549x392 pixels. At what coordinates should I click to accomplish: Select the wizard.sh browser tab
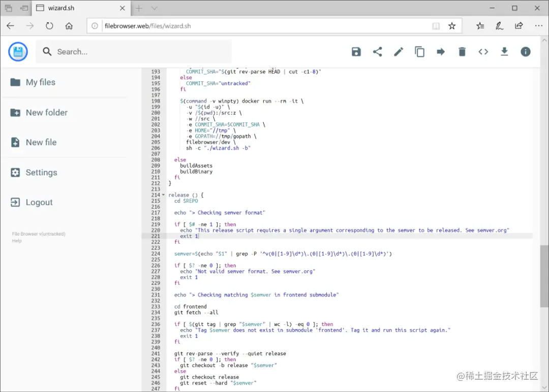click(81, 8)
